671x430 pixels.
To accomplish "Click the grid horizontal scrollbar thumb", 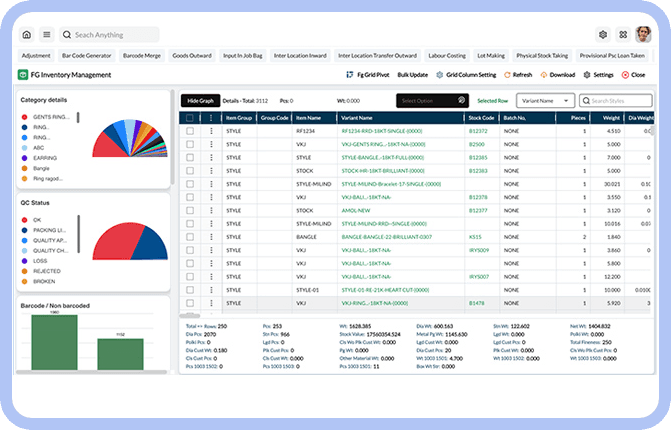I will (189, 316).
